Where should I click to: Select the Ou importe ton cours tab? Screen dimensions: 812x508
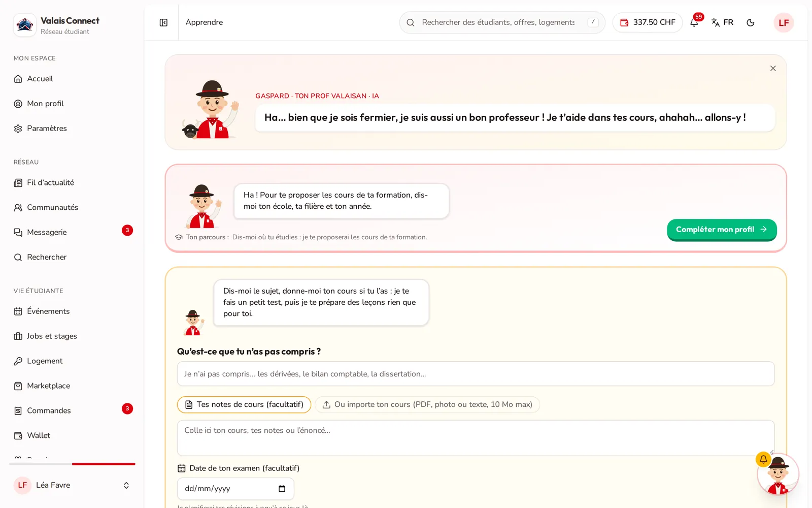tap(427, 404)
